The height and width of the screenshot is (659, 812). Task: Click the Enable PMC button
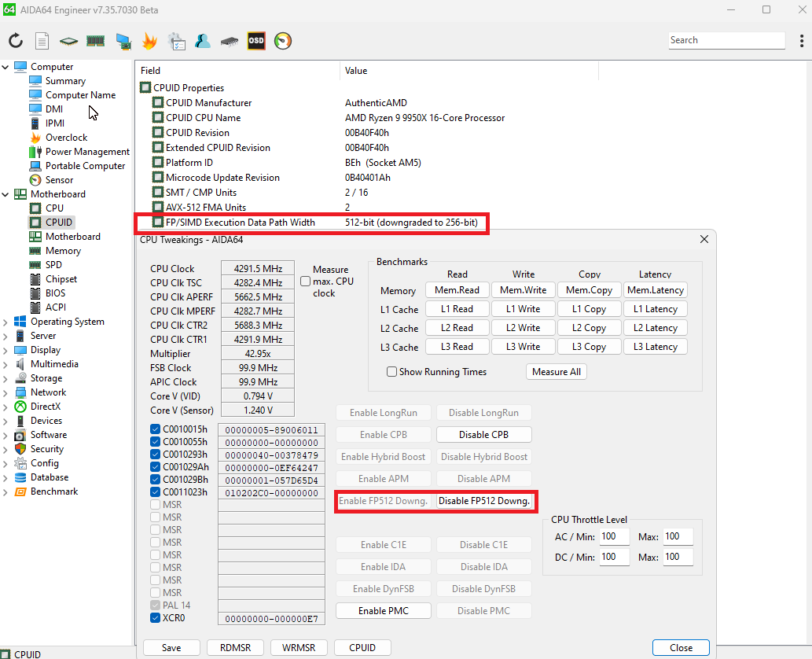click(x=384, y=611)
